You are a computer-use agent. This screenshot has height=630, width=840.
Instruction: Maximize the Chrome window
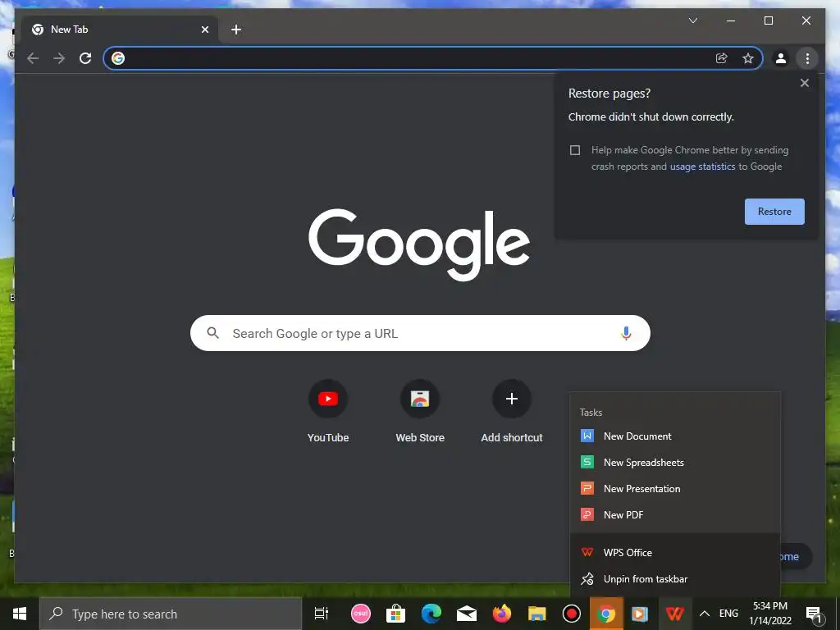768,21
